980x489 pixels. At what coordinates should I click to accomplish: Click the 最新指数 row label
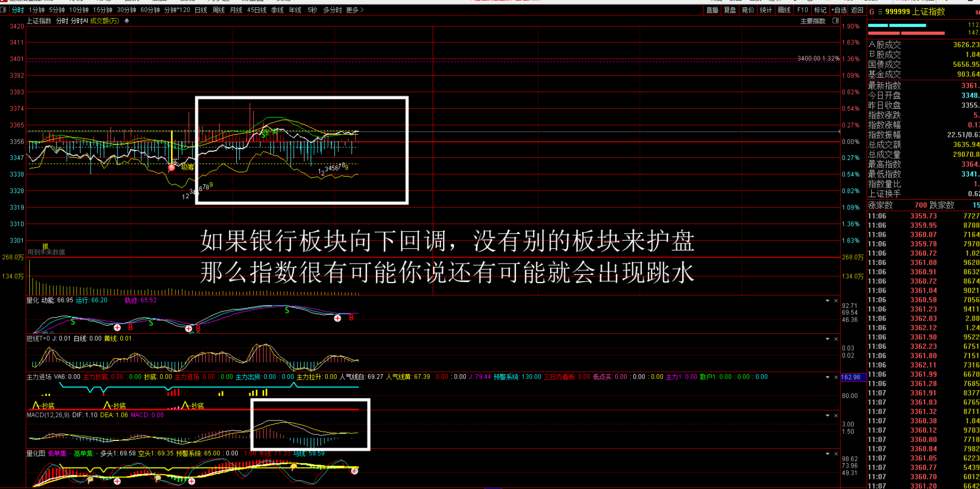point(885,86)
